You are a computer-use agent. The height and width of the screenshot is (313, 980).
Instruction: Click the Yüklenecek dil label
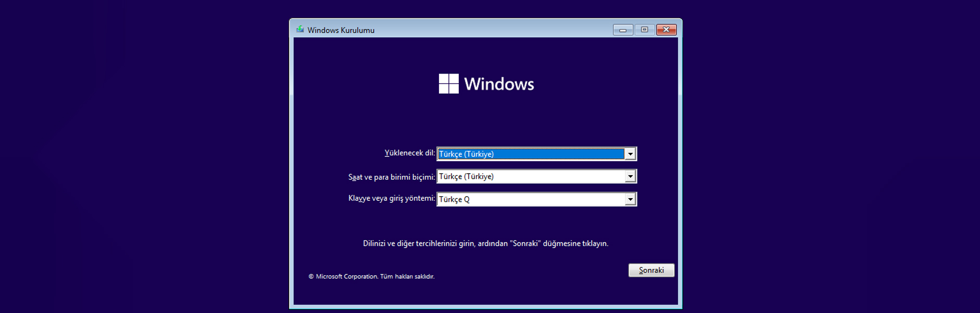point(410,153)
